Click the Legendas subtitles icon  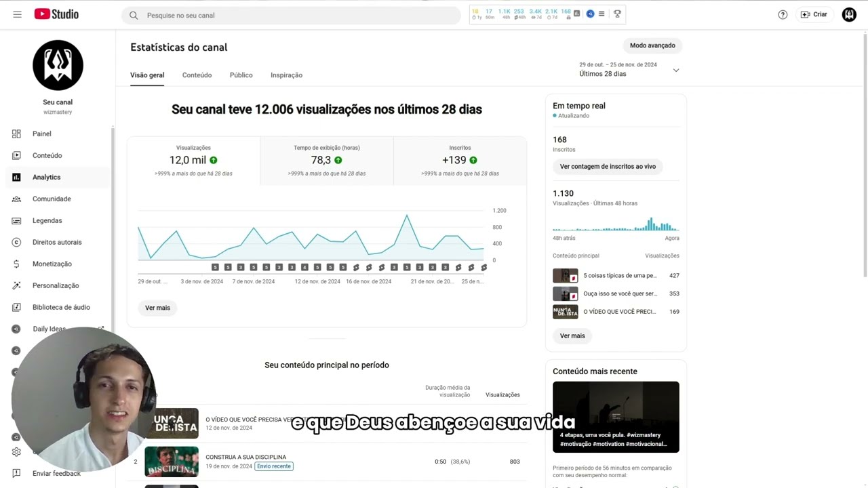[x=16, y=220]
